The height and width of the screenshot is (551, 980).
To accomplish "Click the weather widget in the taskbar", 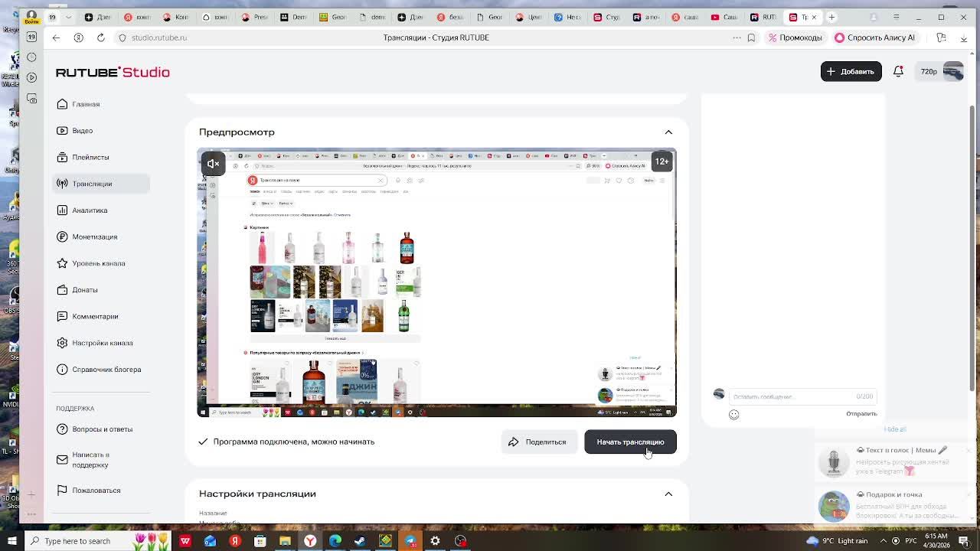I will [x=835, y=541].
